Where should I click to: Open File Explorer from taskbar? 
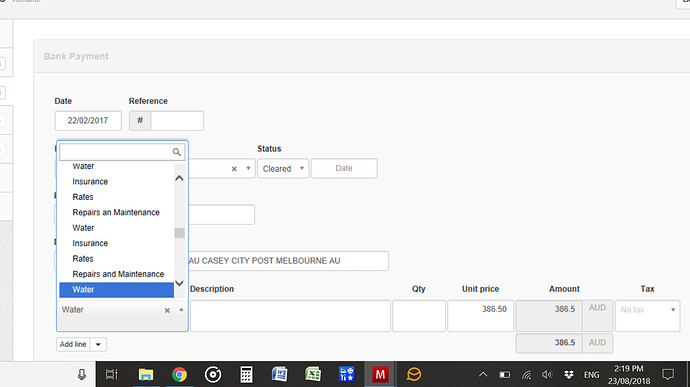(x=146, y=375)
